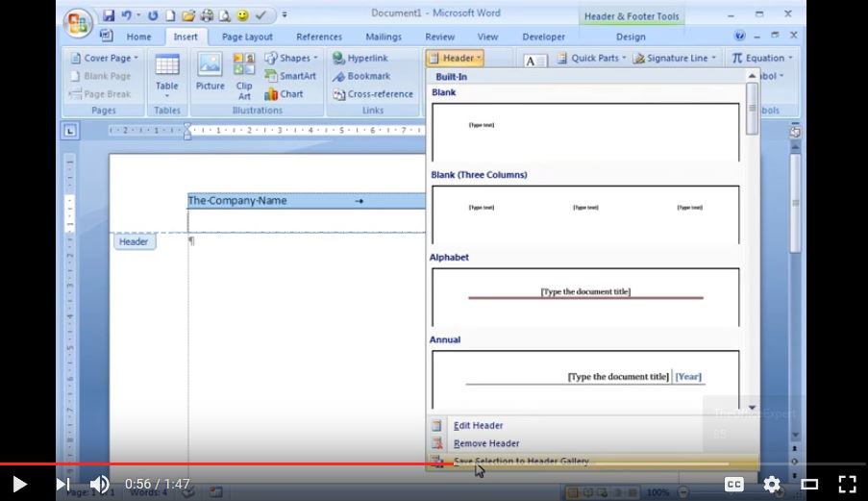Toggle the ruler view icon above scrollbar
This screenshot has width=868, height=501.
point(795,131)
